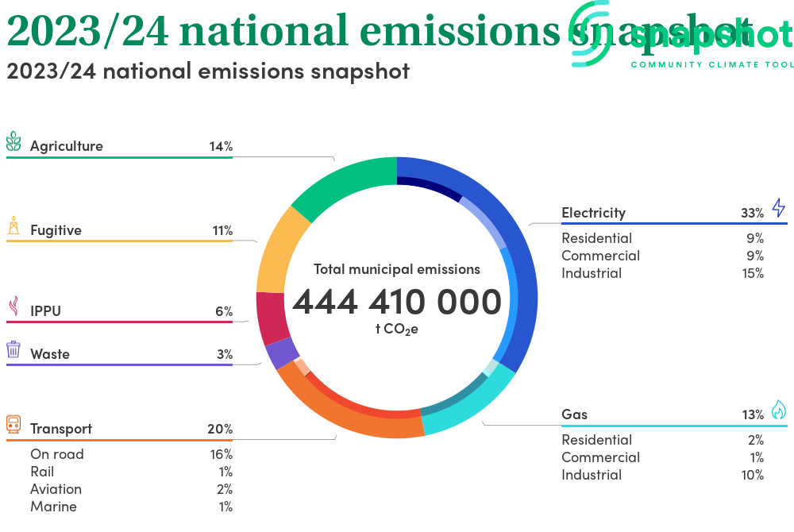Click the Aviation 2% transport row
The height and width of the screenshot is (532, 794).
click(131, 489)
